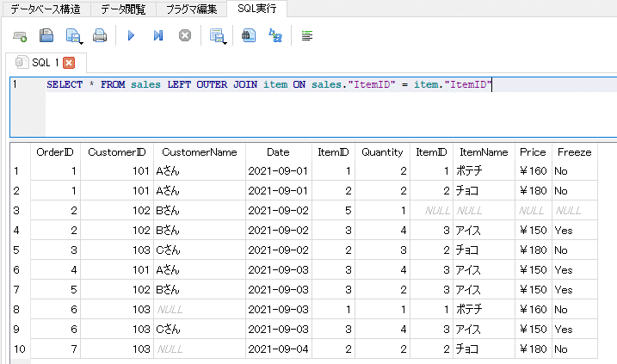Click date 2021-09-03 in row 9
617x364 pixels.
pos(278,330)
